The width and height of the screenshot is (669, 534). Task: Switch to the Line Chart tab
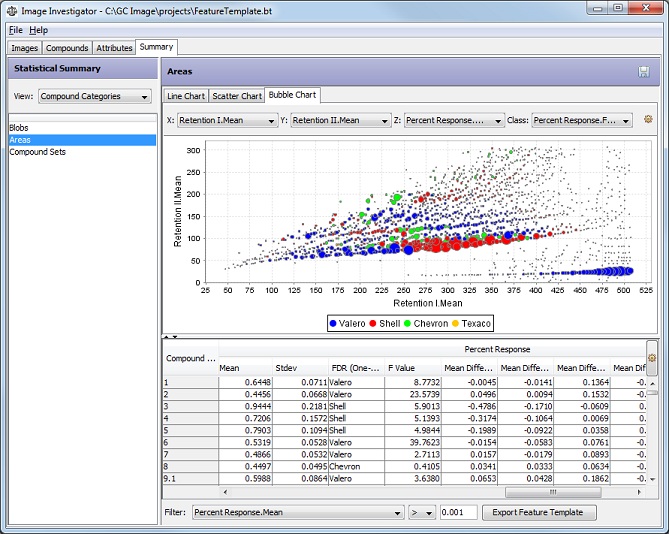coord(186,96)
